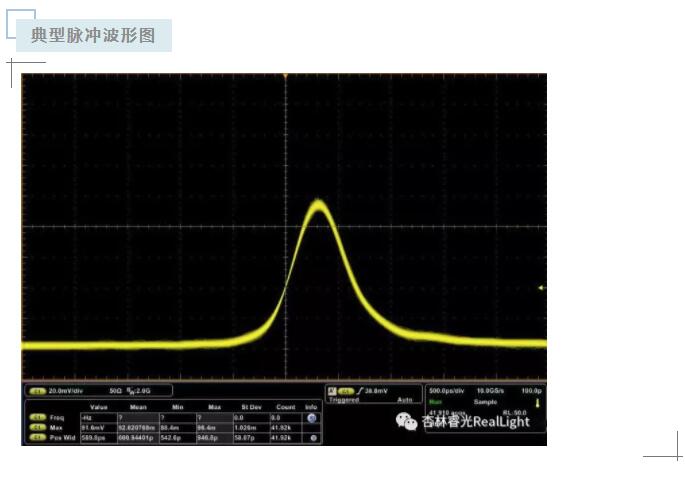The width and height of the screenshot is (685, 479).
Task: Click the orange trigger position marker atop graticule
Action: click(x=285, y=76)
